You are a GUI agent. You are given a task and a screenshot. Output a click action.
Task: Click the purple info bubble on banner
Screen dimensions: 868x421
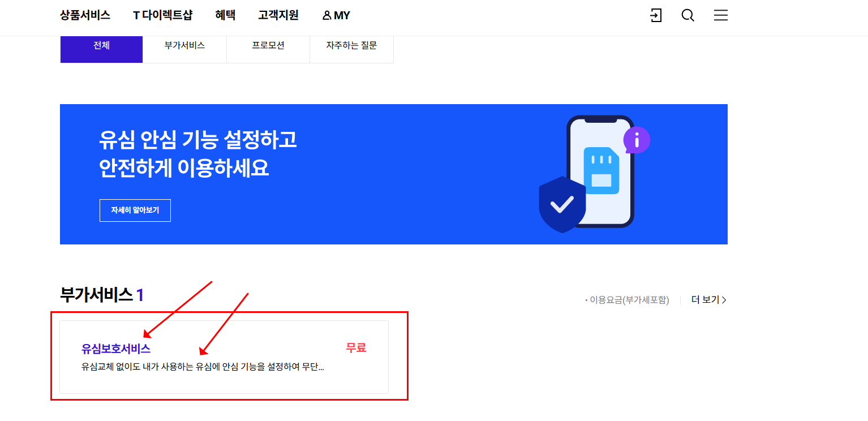point(637,140)
